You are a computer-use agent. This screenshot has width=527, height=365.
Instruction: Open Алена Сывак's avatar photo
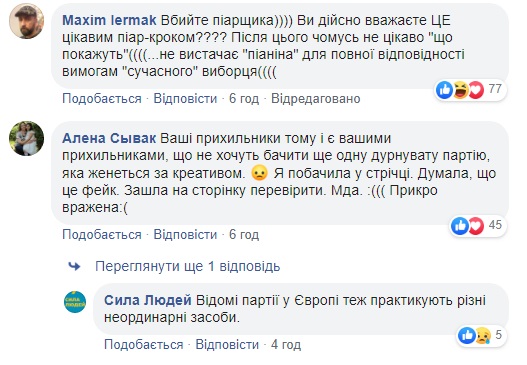point(26,138)
